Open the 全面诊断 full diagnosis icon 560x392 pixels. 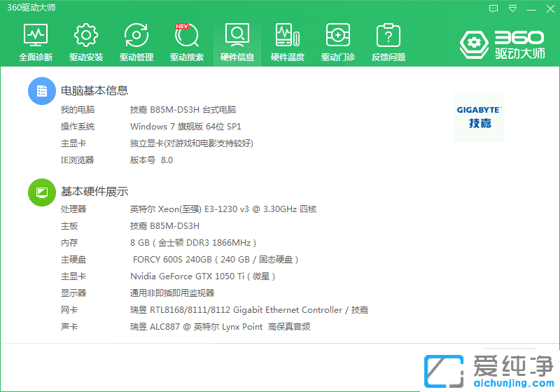click(x=36, y=35)
